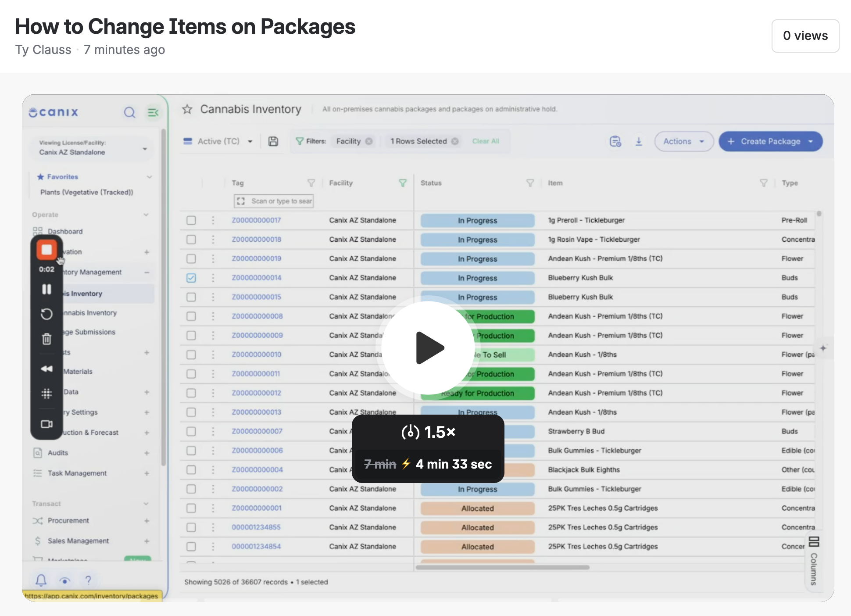Open Dashboard in the sidebar
The image size is (851, 616).
pyautogui.click(x=65, y=231)
